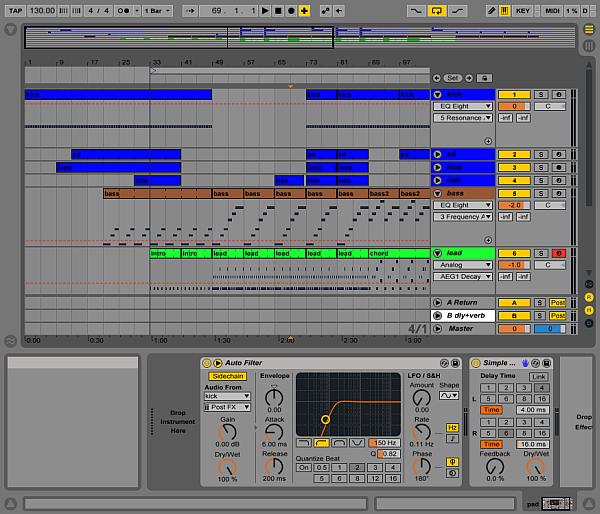Click the Link button in Simple Delay
Image resolution: width=600 pixels, height=514 pixels.
(x=539, y=377)
